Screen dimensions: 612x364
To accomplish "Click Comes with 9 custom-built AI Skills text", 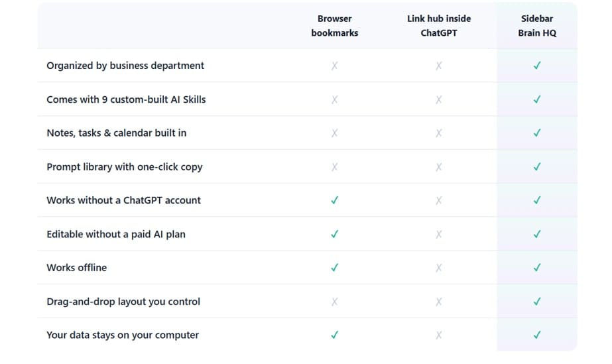I will (126, 99).
